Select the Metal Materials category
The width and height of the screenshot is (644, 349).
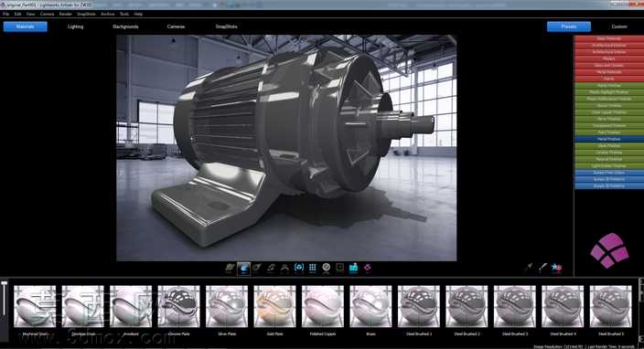point(608,72)
